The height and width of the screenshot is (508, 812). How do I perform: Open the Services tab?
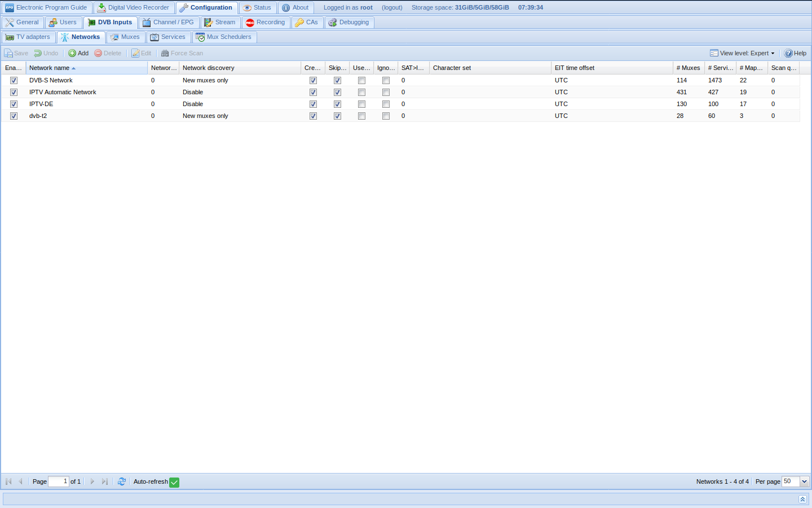pyautogui.click(x=168, y=37)
